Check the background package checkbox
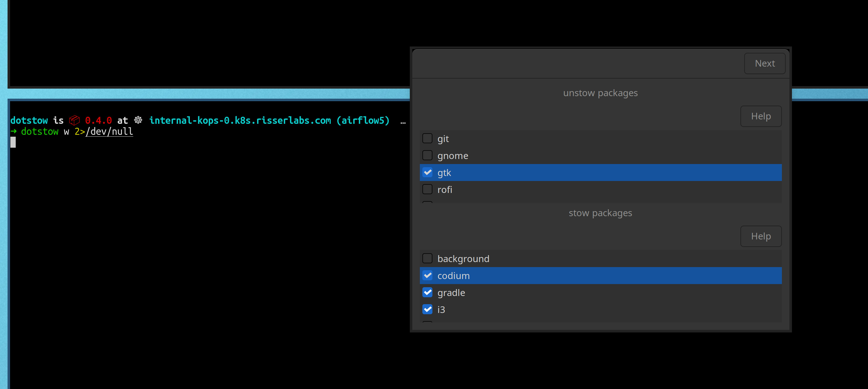 tap(427, 258)
